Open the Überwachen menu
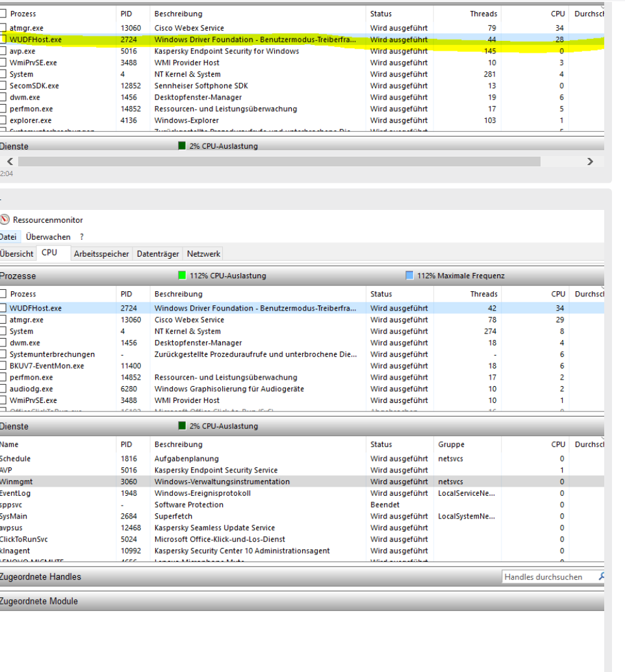625x672 pixels. pyautogui.click(x=48, y=237)
